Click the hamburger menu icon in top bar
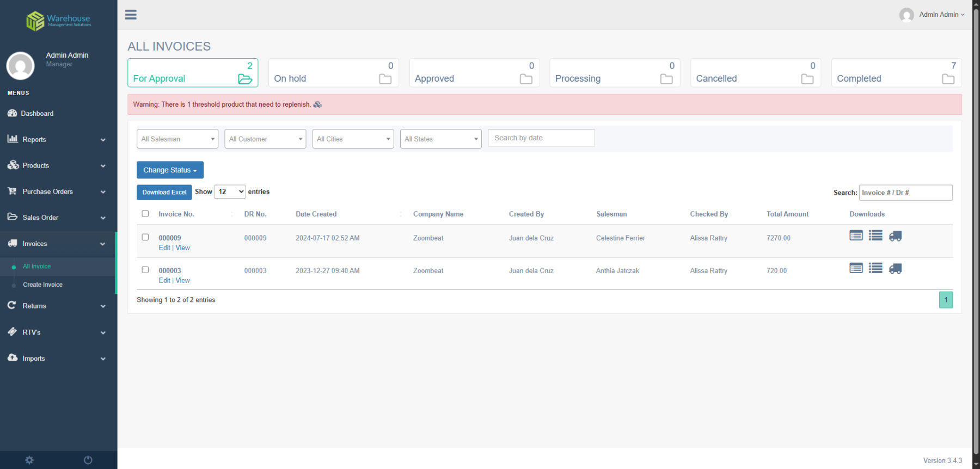This screenshot has height=469, width=980. click(x=131, y=15)
